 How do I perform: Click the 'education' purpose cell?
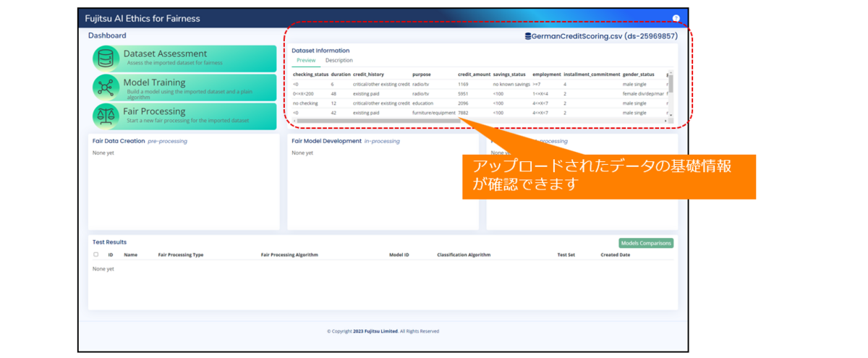click(423, 103)
